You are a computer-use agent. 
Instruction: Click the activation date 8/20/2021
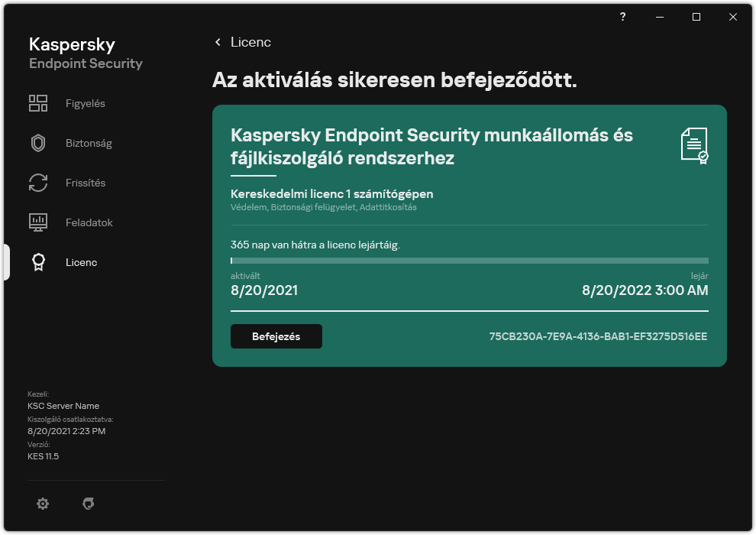(x=265, y=291)
